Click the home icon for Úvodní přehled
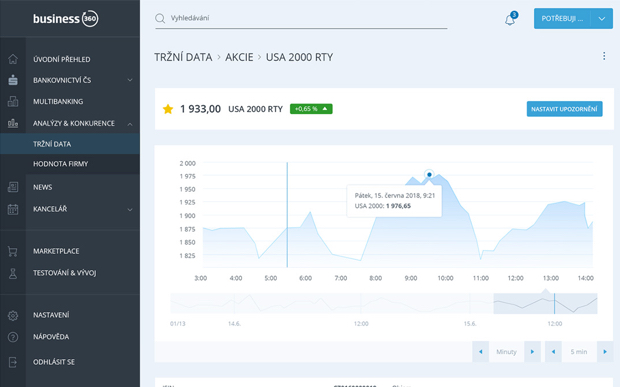620x387 pixels. 13,59
